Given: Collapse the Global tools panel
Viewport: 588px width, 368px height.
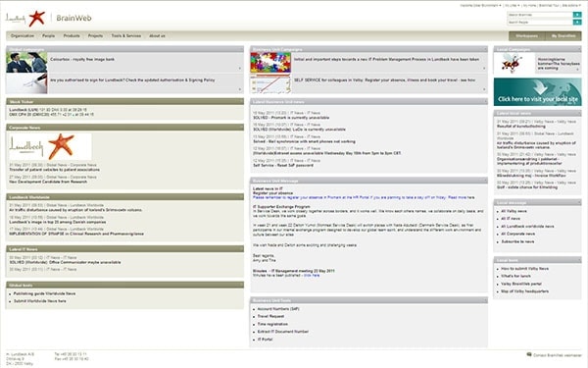Looking at the screenshot, I should (241, 285).
